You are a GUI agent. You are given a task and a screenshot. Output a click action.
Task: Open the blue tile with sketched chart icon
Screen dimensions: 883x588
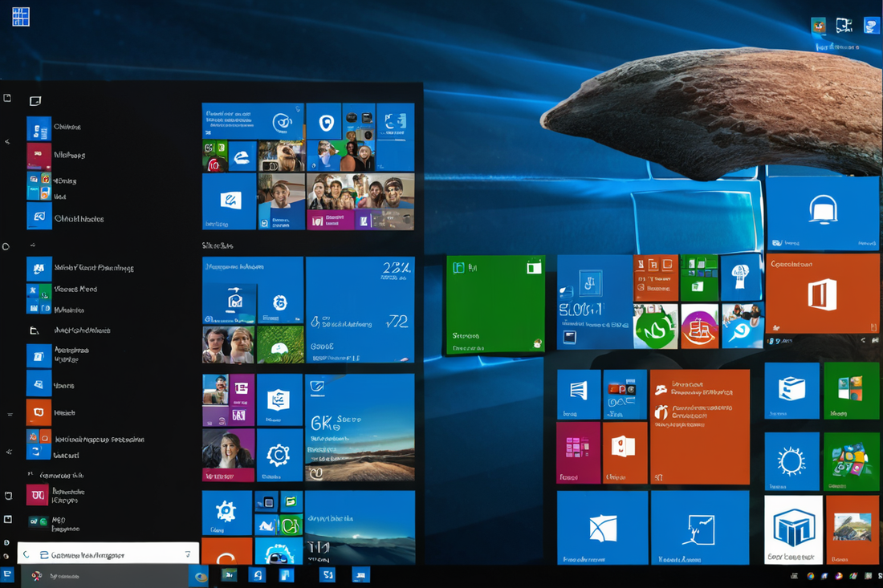[x=700, y=527]
